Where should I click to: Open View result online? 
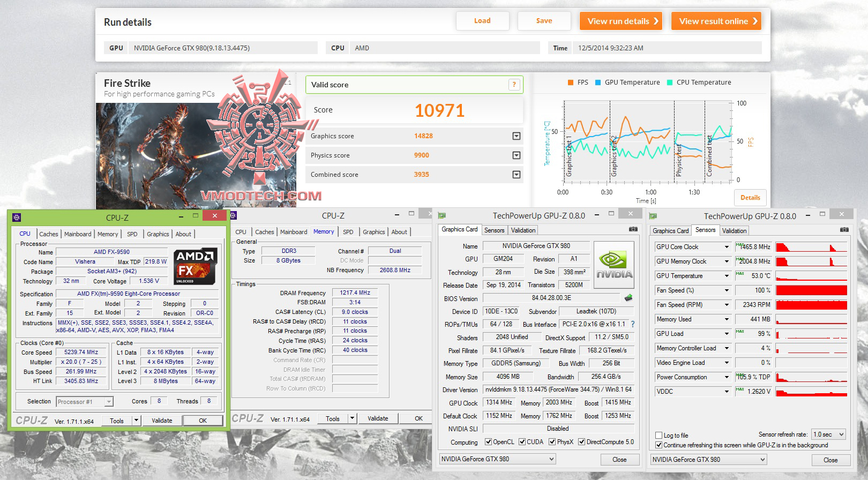point(716,21)
